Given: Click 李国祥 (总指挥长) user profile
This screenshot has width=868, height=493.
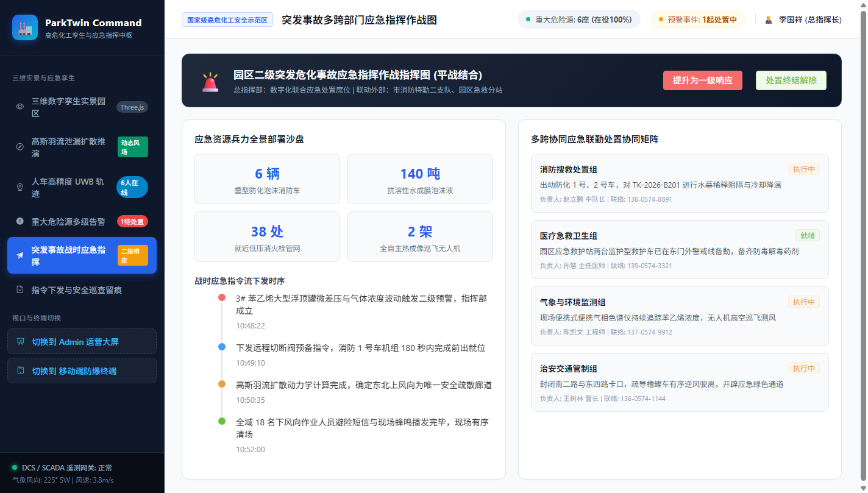Looking at the screenshot, I should (x=803, y=20).
